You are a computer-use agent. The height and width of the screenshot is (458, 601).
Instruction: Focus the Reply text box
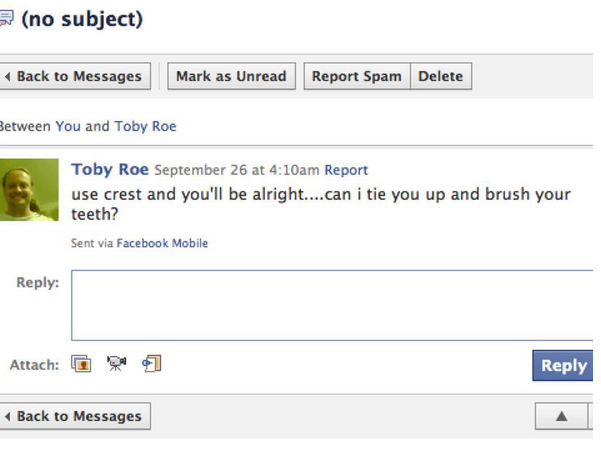coord(330,305)
